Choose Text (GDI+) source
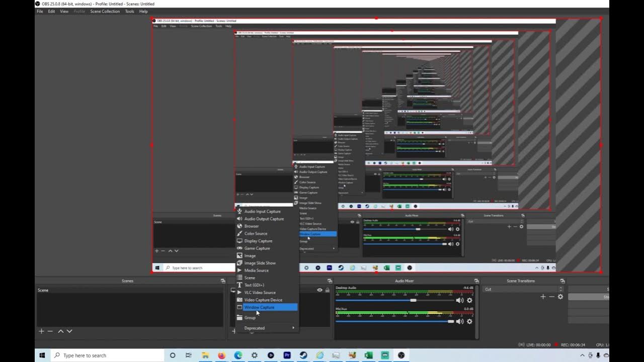 click(266, 285)
